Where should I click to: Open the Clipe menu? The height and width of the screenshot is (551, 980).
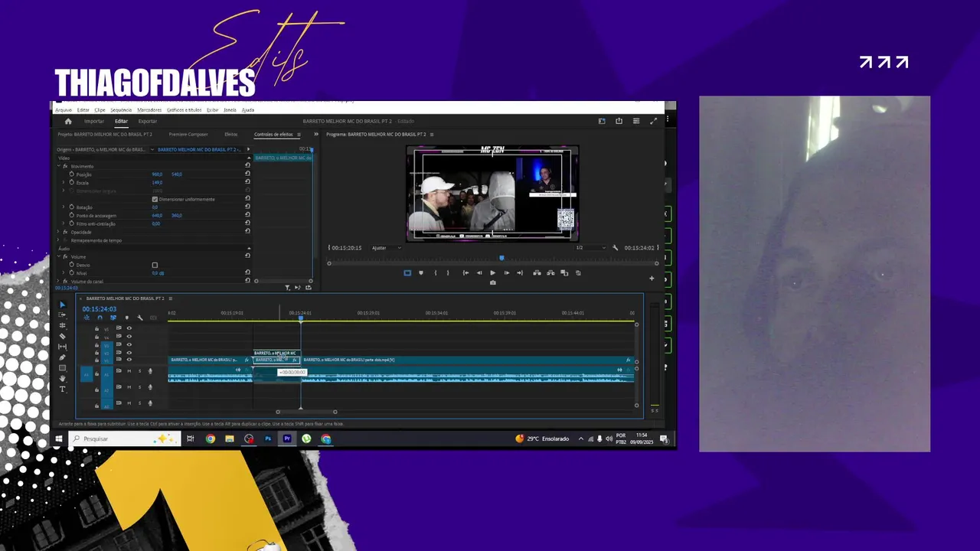tap(100, 109)
